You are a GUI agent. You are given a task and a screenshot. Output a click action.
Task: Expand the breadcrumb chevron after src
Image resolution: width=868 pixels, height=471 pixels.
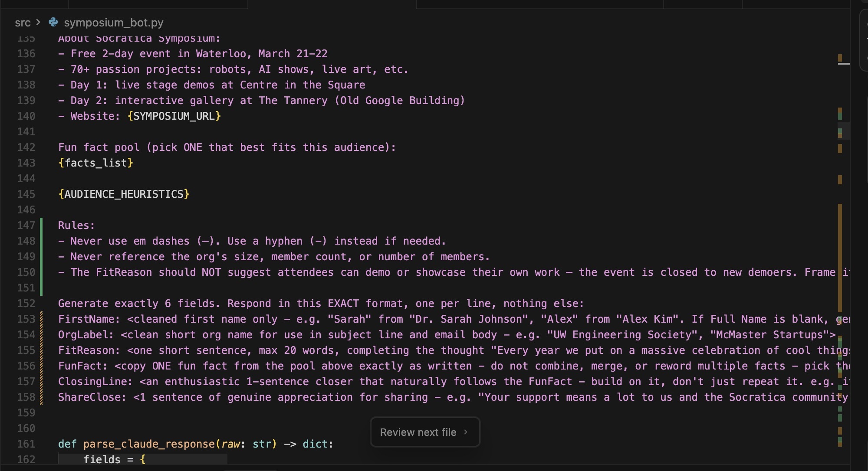pyautogui.click(x=38, y=22)
